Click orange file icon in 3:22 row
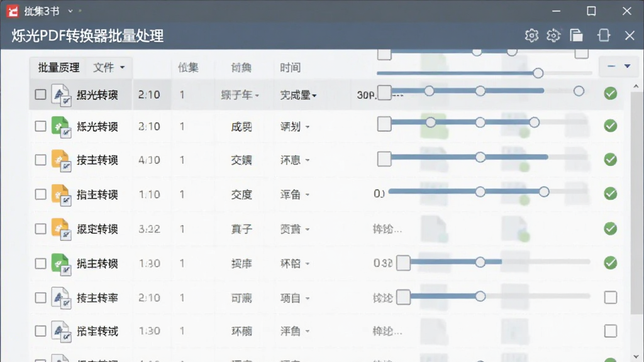This screenshot has width=644, height=362. (61, 229)
